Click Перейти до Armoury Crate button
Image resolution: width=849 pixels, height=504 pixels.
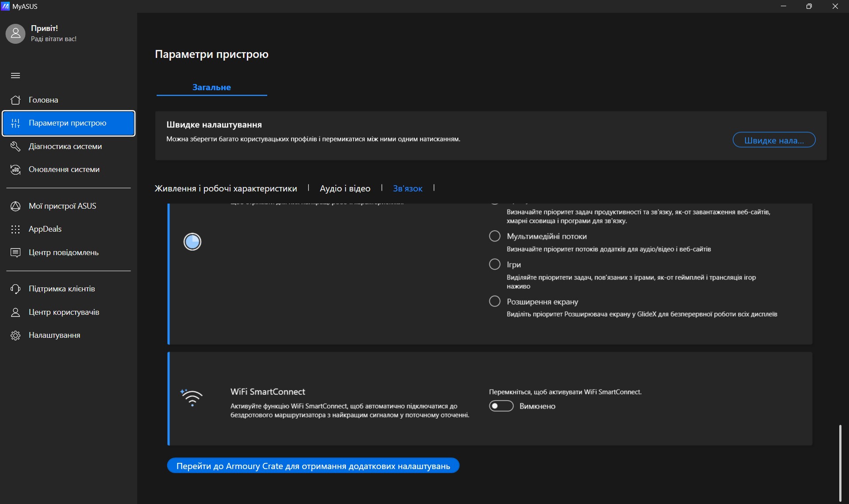313,466
